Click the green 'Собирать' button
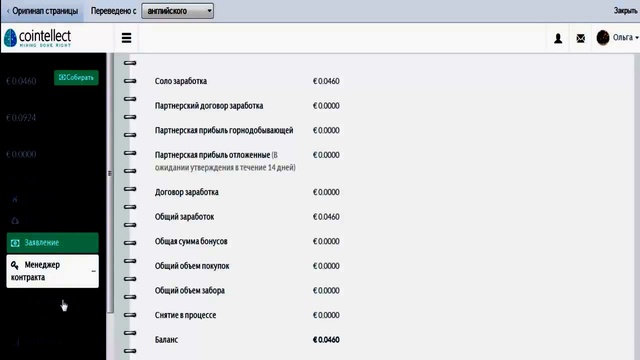Image resolution: width=640 pixels, height=360 pixels. tap(76, 78)
